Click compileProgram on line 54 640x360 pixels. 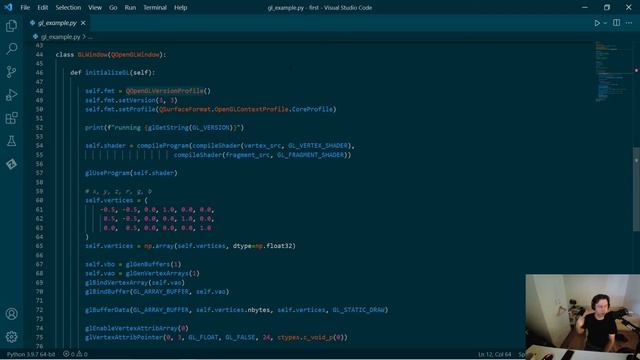coord(163,146)
